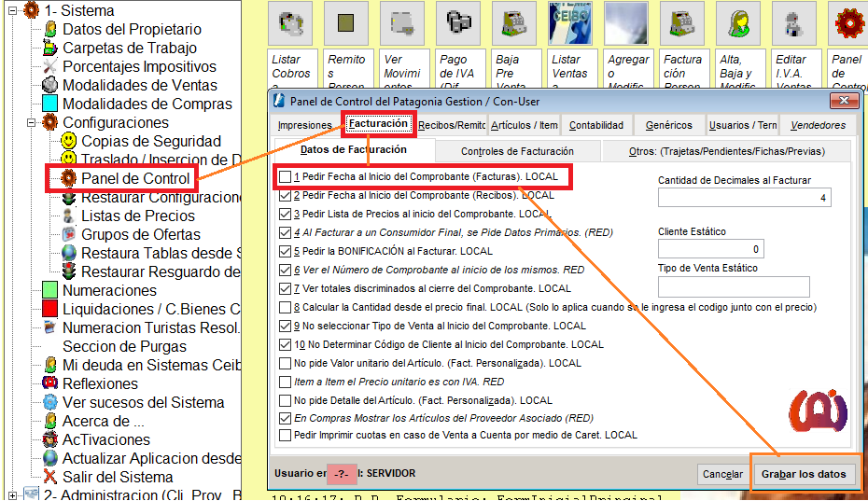Image resolution: width=868 pixels, height=501 pixels.
Task: Click the Baja Pre Venta toolbar icon
Action: [x=513, y=23]
